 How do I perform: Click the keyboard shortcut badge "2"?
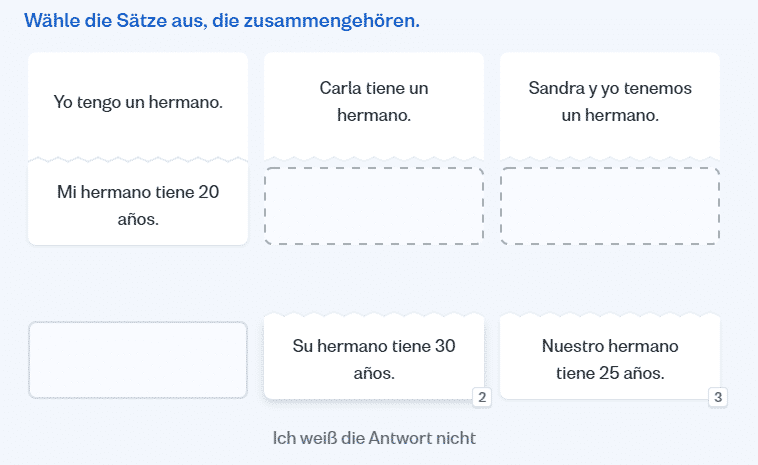[x=481, y=398]
